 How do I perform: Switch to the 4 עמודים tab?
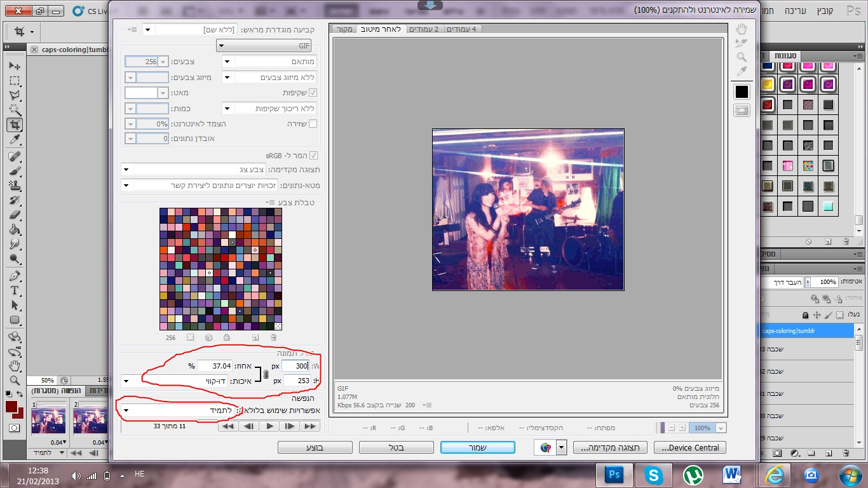pos(462,29)
